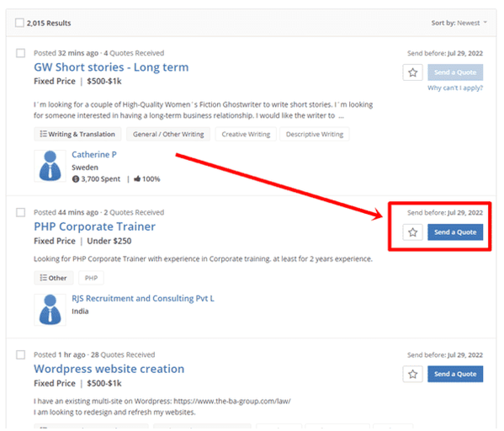Tick the PHP Corporate Trainer checkbox
The height and width of the screenshot is (431, 504).
pos(20,213)
